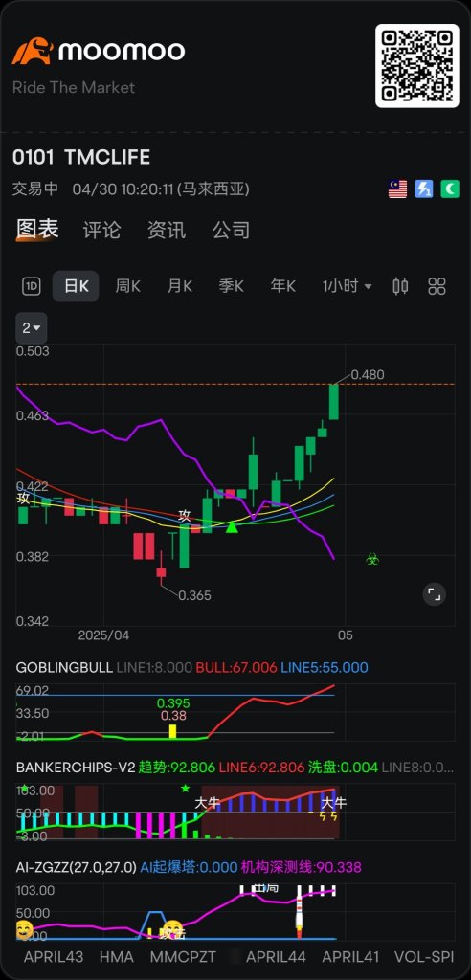Tap the candlestick chart type icon
The width and height of the screenshot is (471, 980).
tap(400, 286)
